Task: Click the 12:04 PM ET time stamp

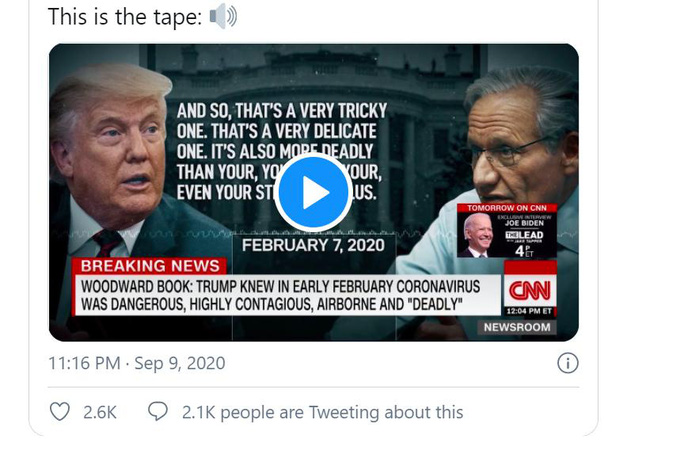Action: [x=530, y=311]
